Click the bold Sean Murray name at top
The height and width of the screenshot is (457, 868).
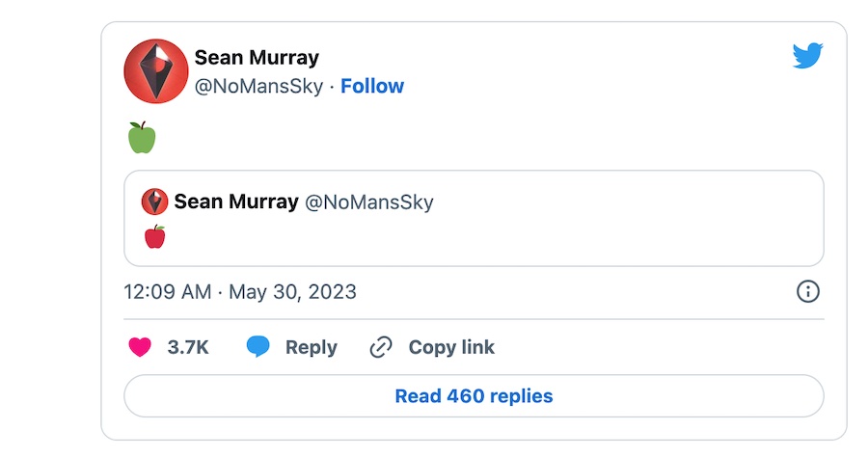(257, 58)
